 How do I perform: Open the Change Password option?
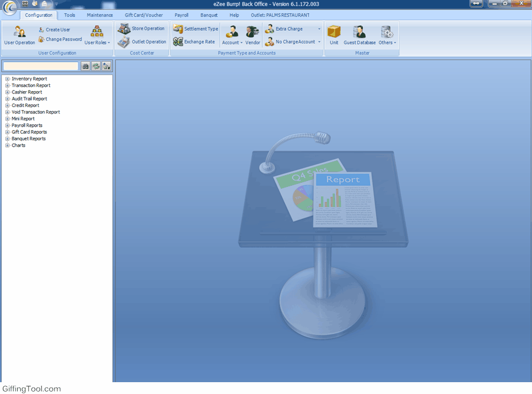60,39
